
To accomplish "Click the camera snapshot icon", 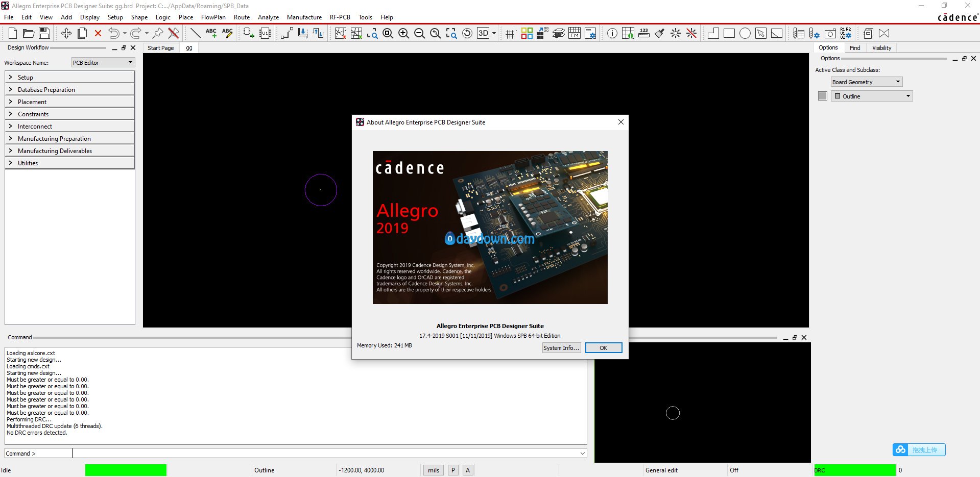I will 831,33.
